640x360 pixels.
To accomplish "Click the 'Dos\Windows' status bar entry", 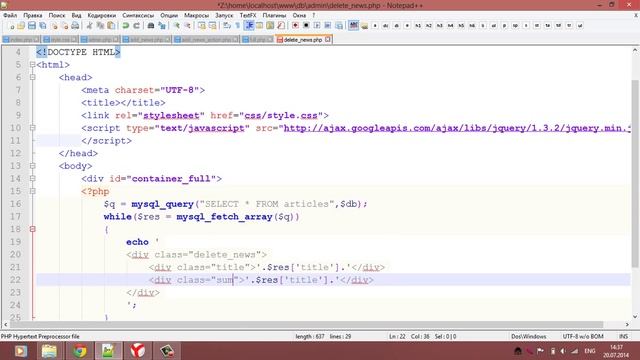I will click(x=529, y=336).
